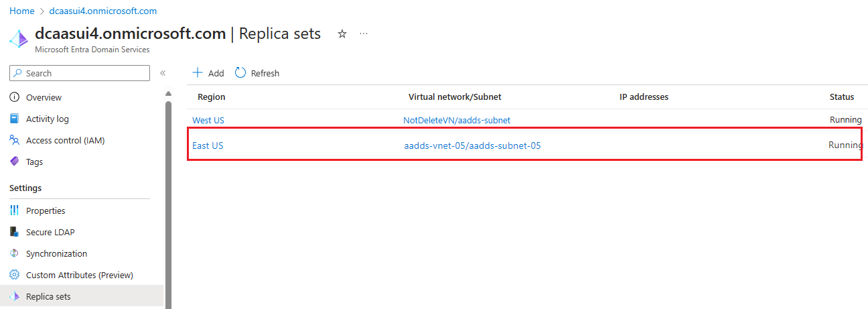
Task: Click the Add plus icon
Action: (x=198, y=72)
